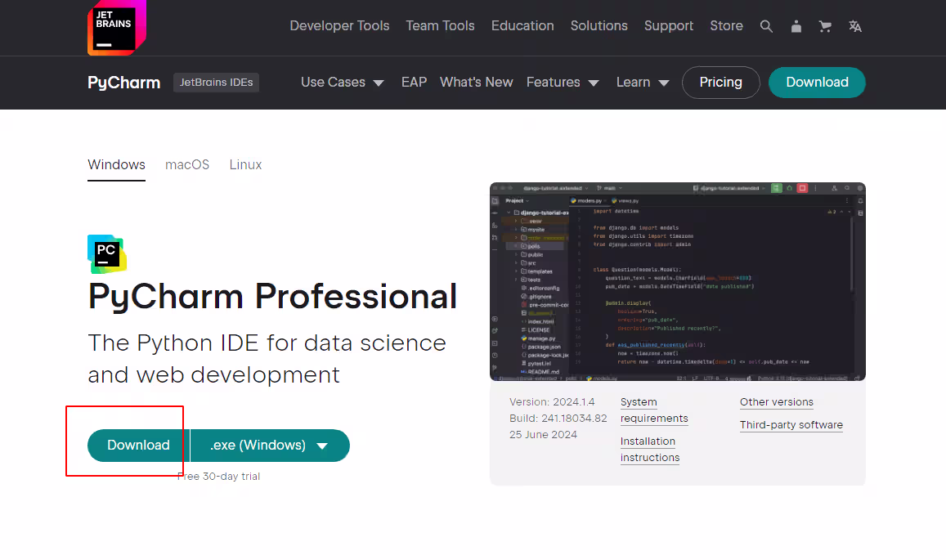The image size is (946, 560).
Task: Open the System requirements link
Action: pyautogui.click(x=653, y=410)
